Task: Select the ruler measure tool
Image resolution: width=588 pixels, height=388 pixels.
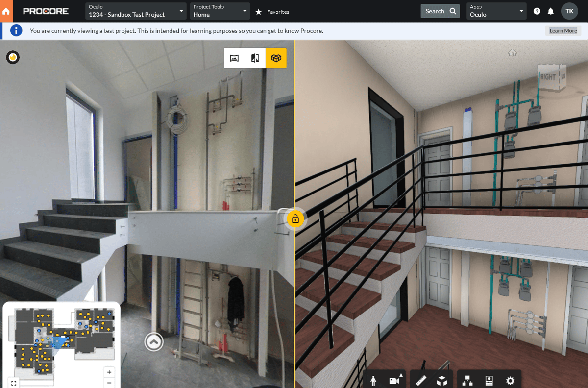Action: 421,380
